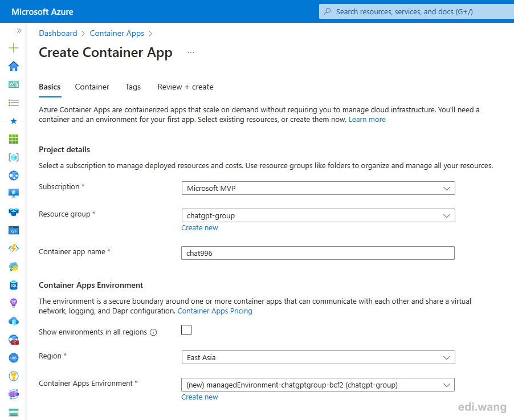Open the SQL databases icon in the sidebar
This screenshot has width=514, height=420.
click(x=14, y=286)
